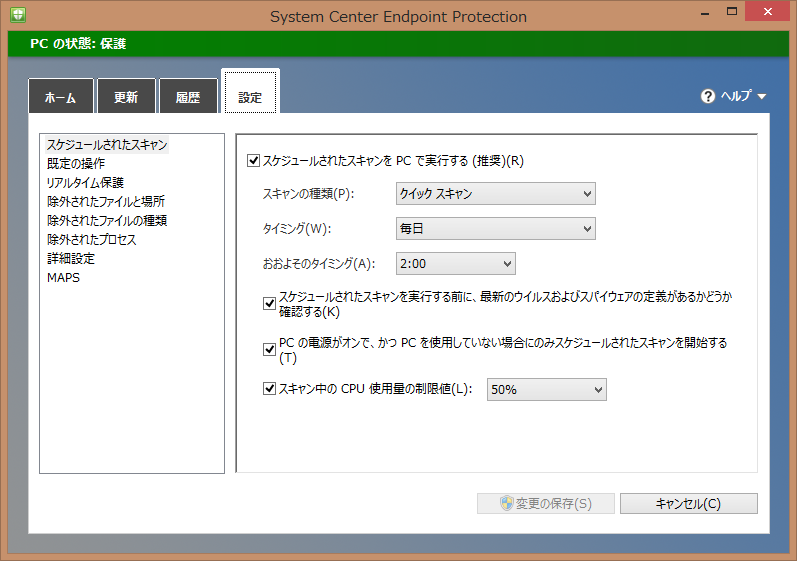
Task: Open 詳細設定 settings page
Action: tap(71, 258)
